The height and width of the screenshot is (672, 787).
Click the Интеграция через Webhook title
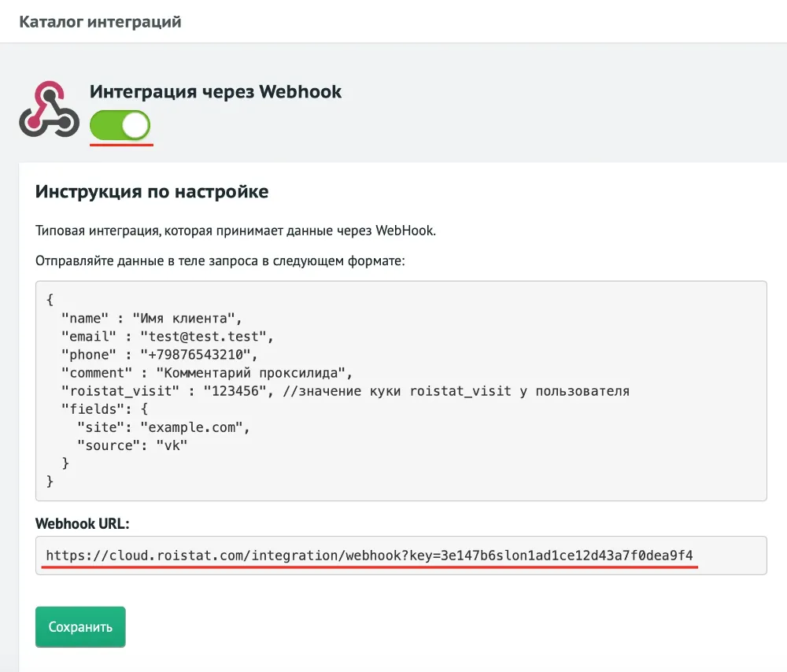216,91
